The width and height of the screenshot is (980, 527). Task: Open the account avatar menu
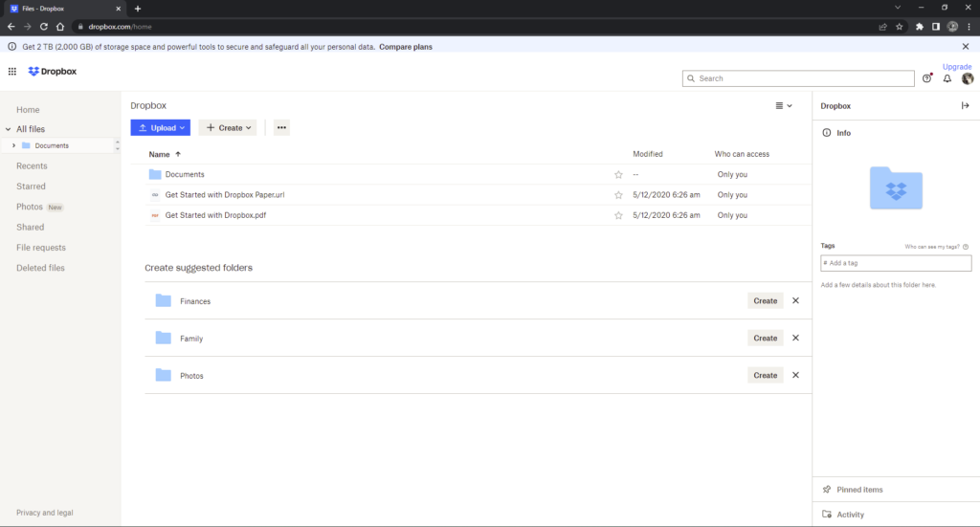click(x=968, y=78)
